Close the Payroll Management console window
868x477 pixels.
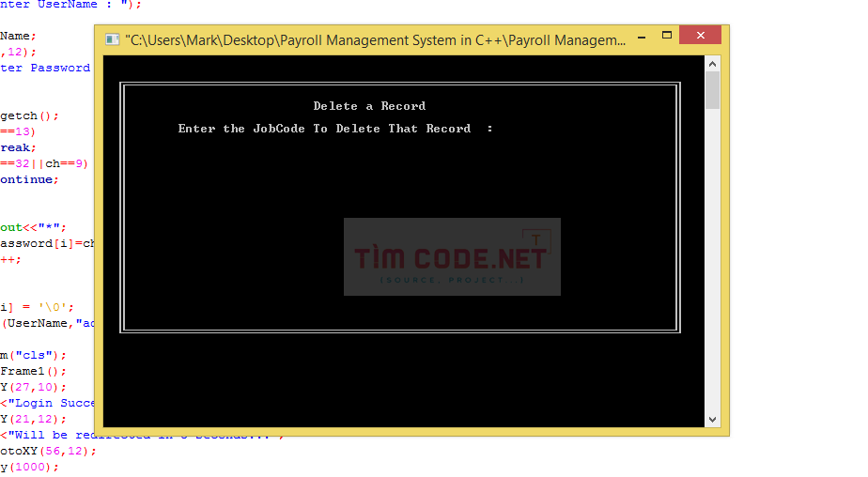(700, 35)
